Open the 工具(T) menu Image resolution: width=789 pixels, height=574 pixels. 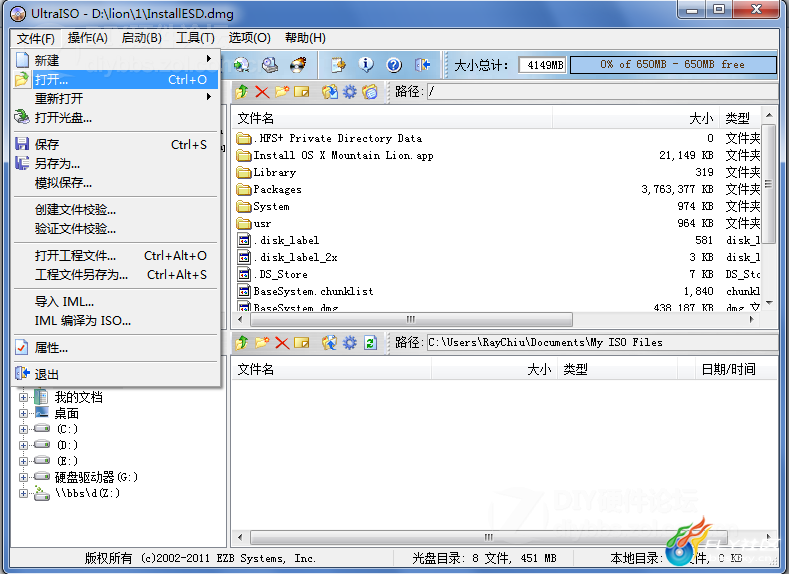point(195,38)
